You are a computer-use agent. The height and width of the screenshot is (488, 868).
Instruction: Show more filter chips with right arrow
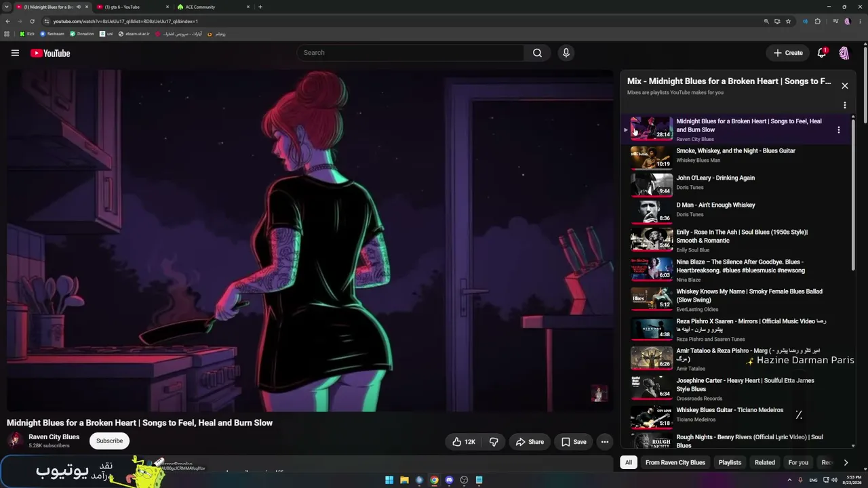[x=846, y=462]
